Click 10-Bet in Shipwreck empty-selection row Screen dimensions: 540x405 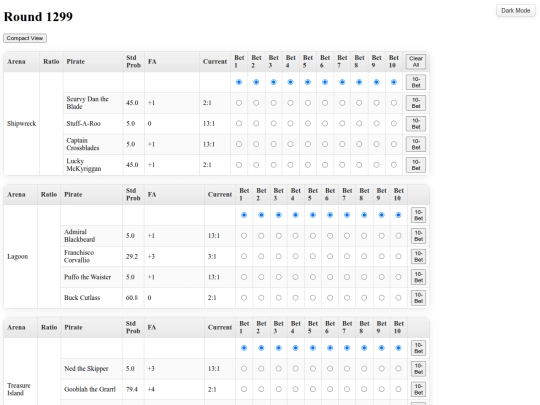coord(416,82)
